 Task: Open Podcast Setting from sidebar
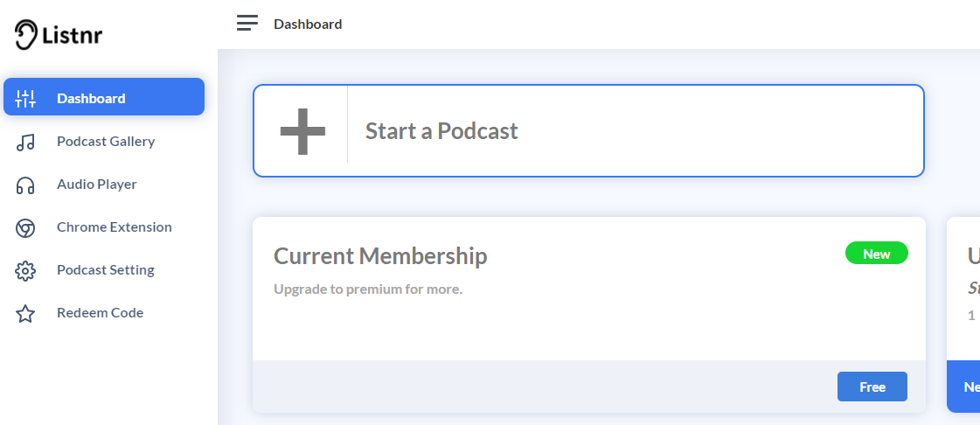tap(104, 270)
